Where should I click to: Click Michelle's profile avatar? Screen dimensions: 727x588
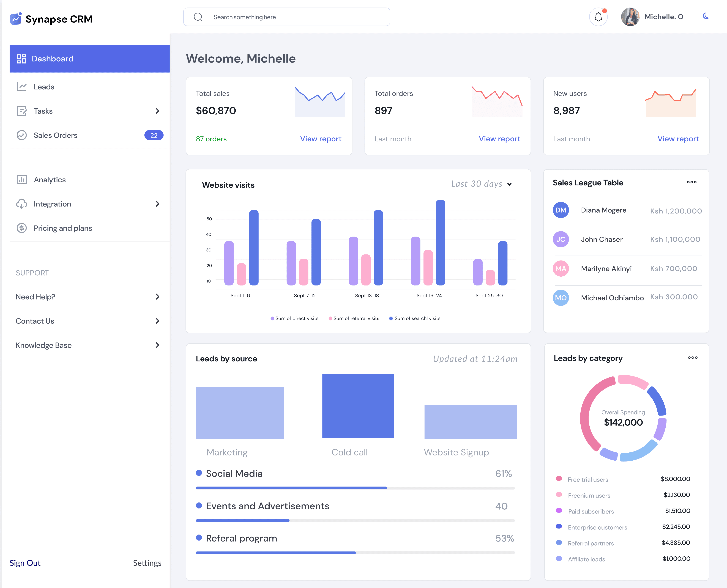click(x=630, y=17)
